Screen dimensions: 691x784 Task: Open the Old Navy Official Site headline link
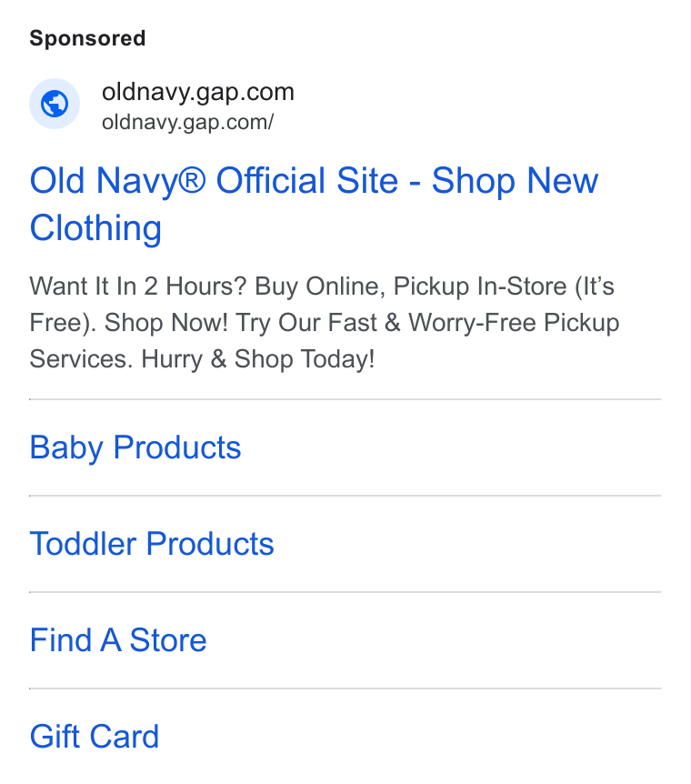pos(314,204)
